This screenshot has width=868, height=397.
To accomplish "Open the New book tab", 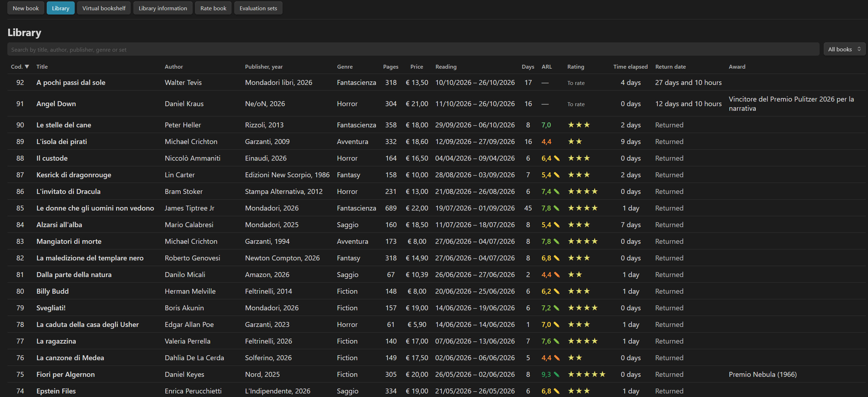I will coord(26,8).
